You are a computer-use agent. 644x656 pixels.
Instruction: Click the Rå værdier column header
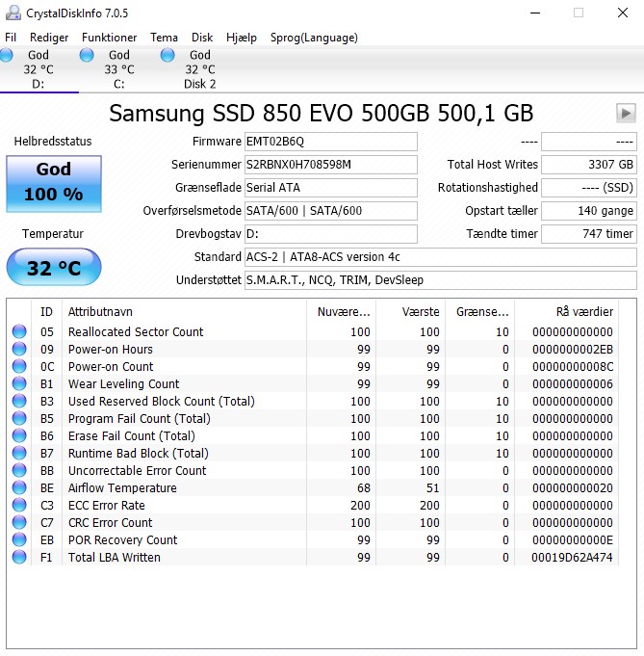coord(567,312)
